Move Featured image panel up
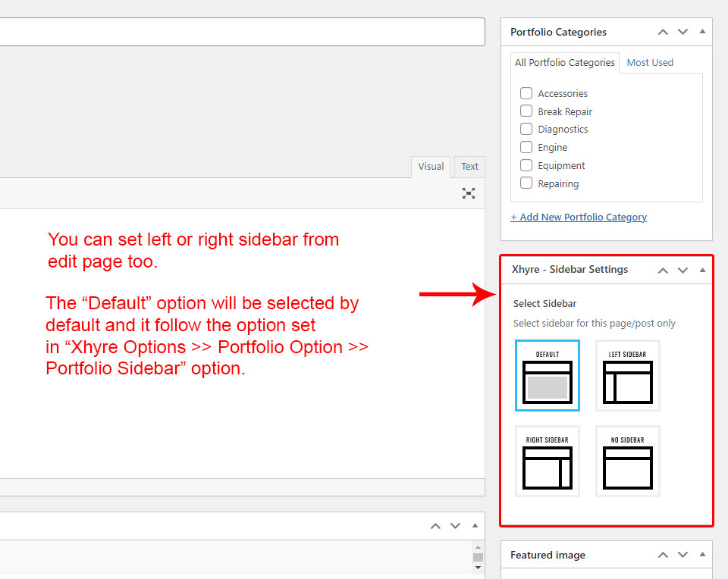This screenshot has width=728, height=579. [663, 555]
